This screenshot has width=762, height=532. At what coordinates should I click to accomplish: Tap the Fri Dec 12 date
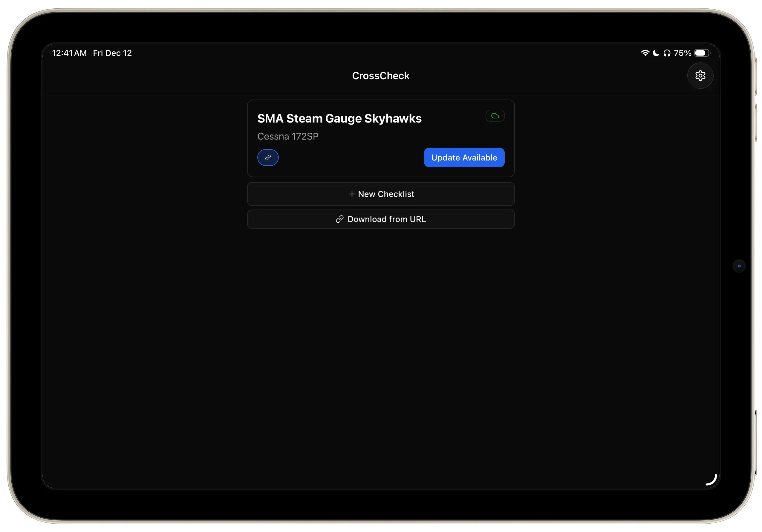(112, 53)
